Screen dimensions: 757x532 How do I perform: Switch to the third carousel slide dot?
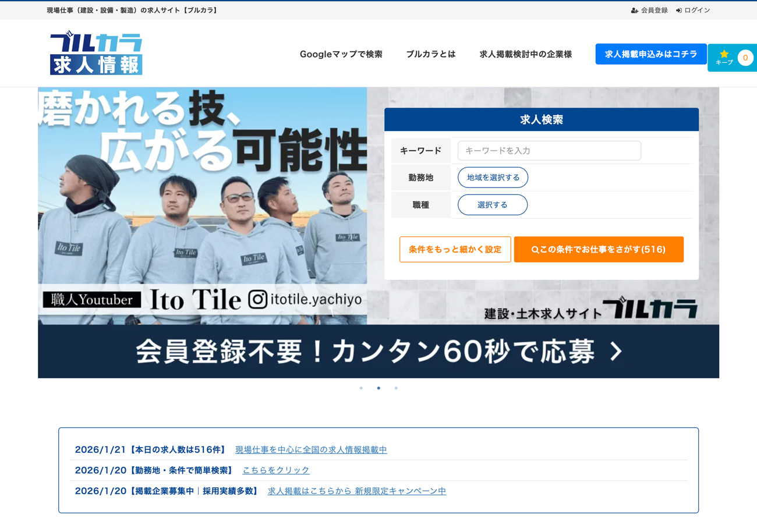coord(396,388)
